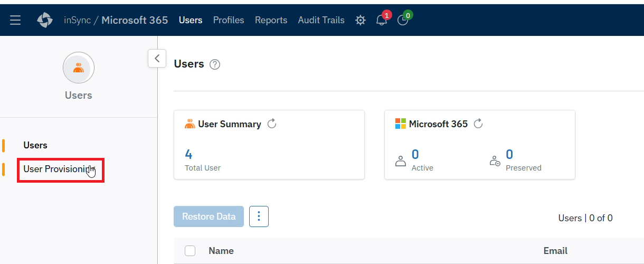Refresh the User Summary card
644x264 pixels.
pos(272,124)
